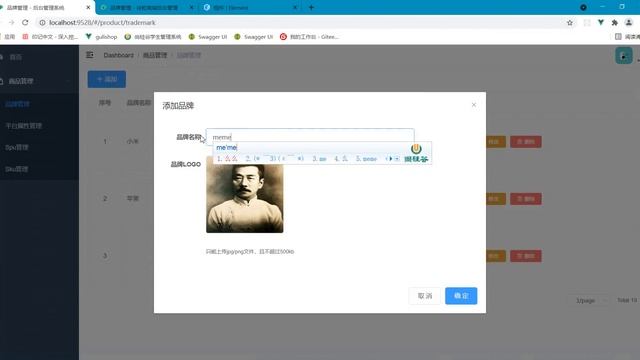This screenshot has width=640, height=360.
Task: Reload the browser page
Action: click(25, 22)
